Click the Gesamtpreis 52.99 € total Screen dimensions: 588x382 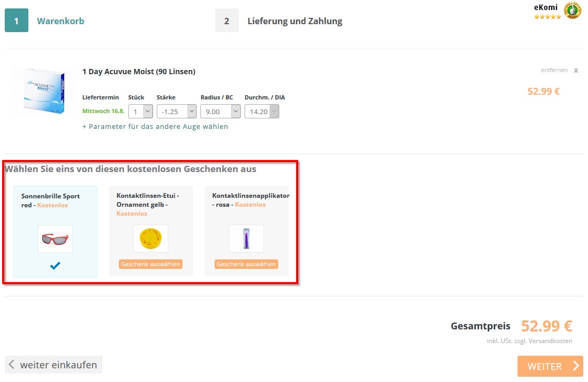(x=546, y=326)
